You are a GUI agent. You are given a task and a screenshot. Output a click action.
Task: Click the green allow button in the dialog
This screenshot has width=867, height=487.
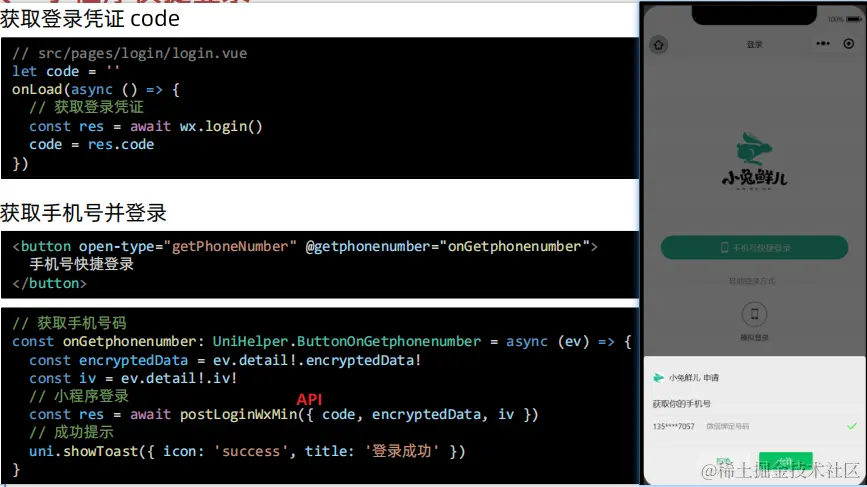pos(786,460)
